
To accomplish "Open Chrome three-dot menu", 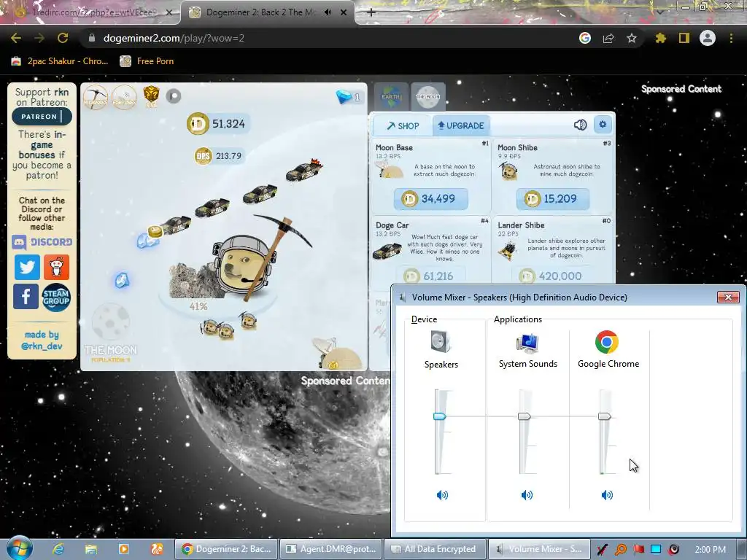I will pyautogui.click(x=731, y=38).
